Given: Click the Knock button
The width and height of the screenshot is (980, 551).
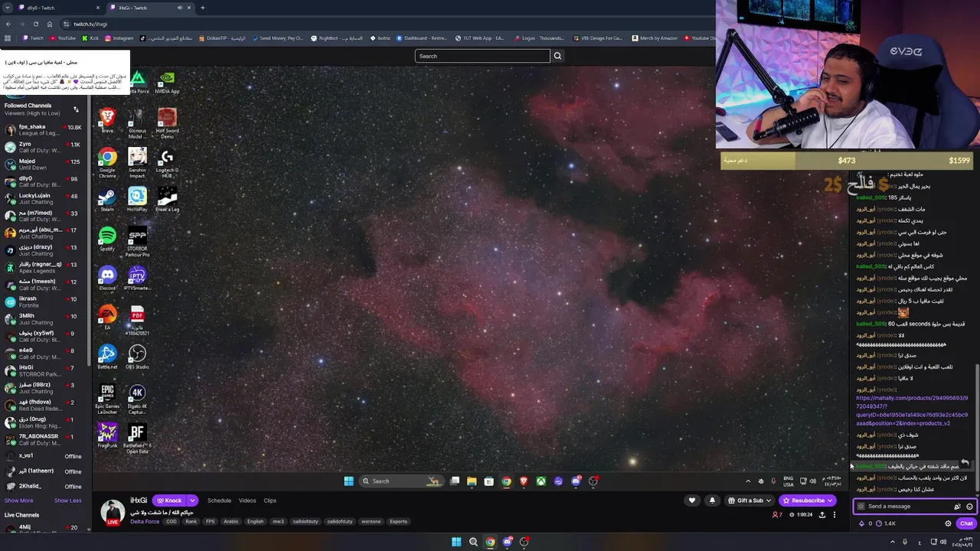Looking at the screenshot, I should tap(169, 500).
